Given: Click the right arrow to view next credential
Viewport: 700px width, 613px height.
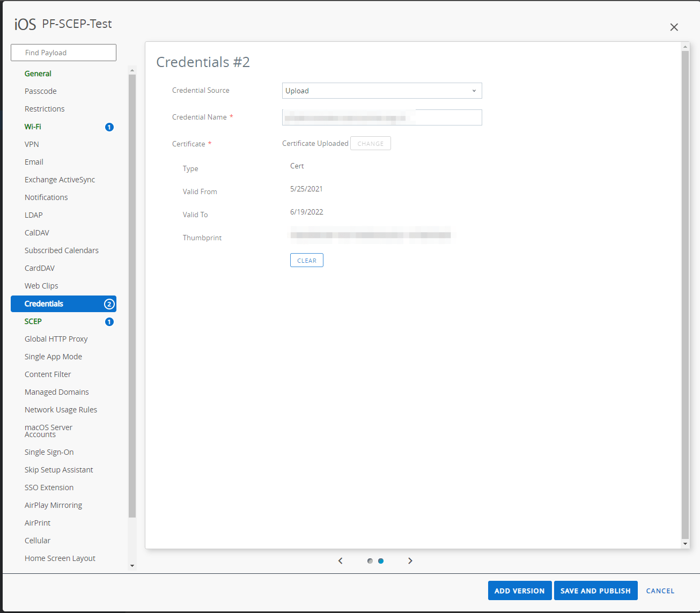Looking at the screenshot, I should [x=410, y=560].
